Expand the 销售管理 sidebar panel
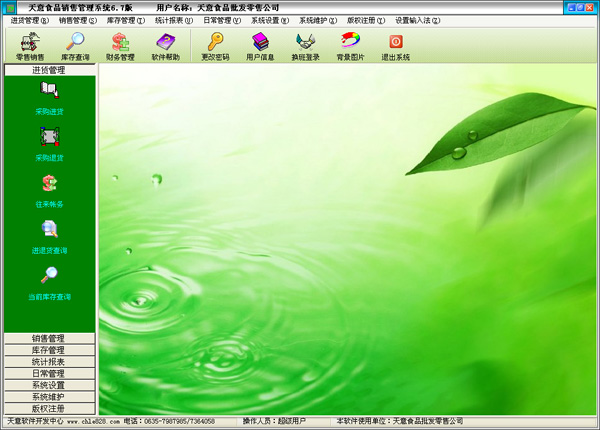This screenshot has height=430, width=600. click(49, 339)
